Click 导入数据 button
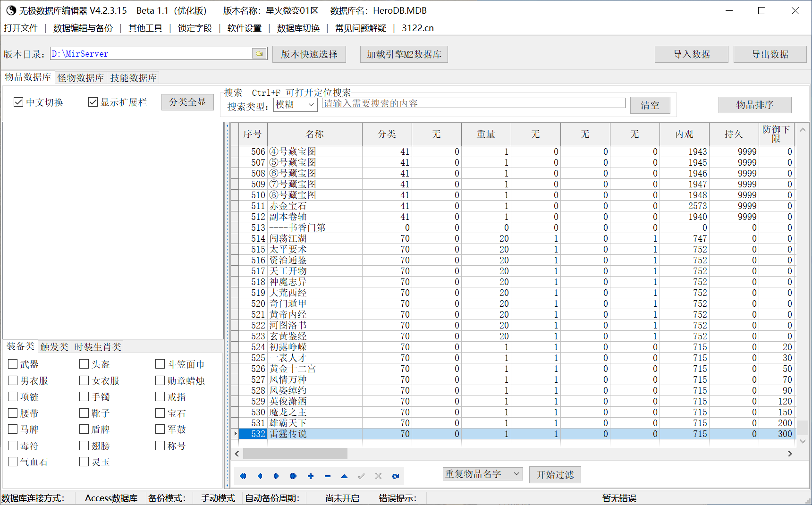The width and height of the screenshot is (812, 505). [692, 54]
